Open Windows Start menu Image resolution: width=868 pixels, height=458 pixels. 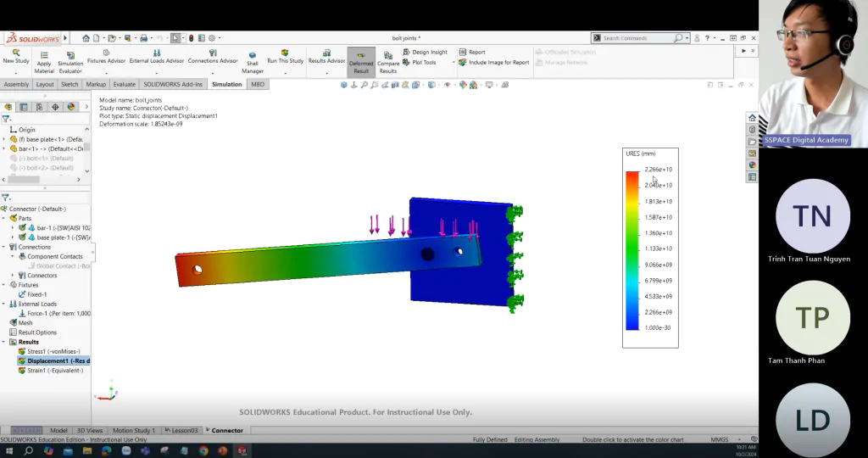[8, 451]
